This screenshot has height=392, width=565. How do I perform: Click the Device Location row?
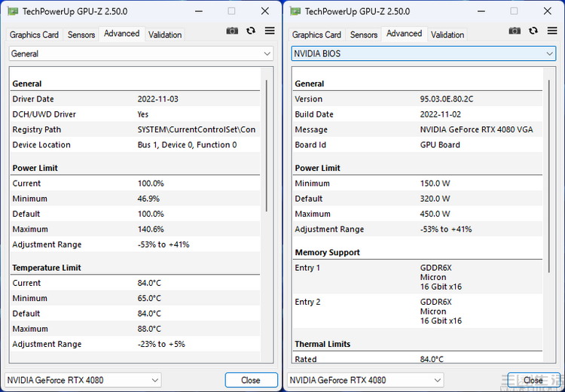tap(135, 144)
